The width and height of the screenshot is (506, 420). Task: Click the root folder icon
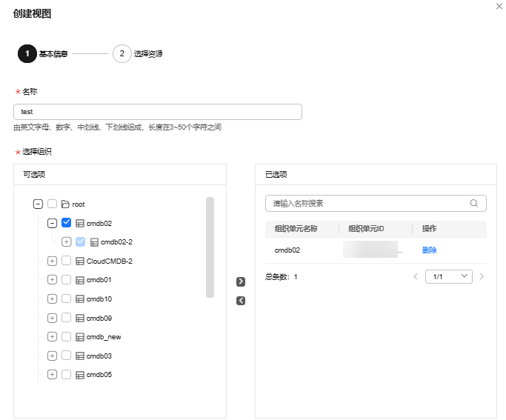(x=65, y=204)
